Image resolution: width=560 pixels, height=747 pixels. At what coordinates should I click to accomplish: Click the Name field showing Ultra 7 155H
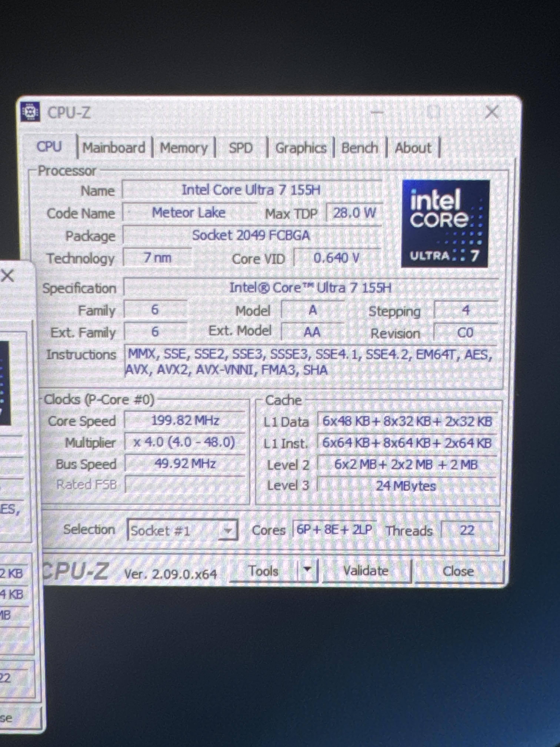tap(251, 190)
